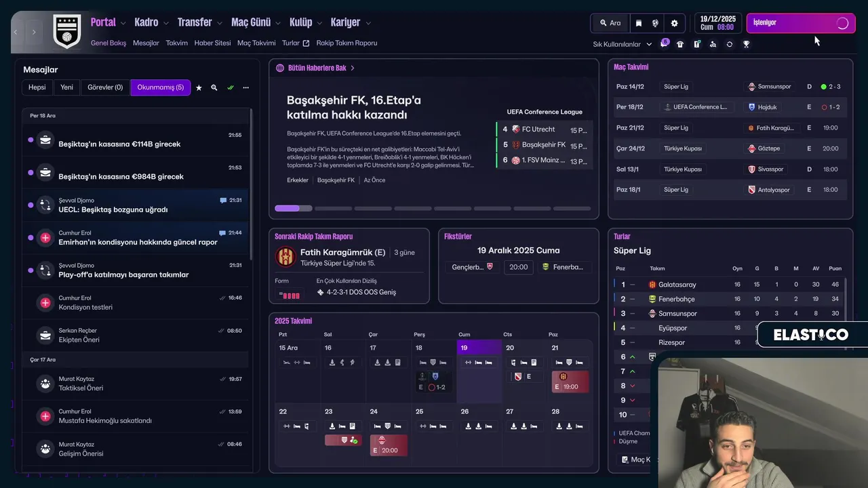
Task: Open the Mesajlar submenu item
Action: click(x=146, y=43)
